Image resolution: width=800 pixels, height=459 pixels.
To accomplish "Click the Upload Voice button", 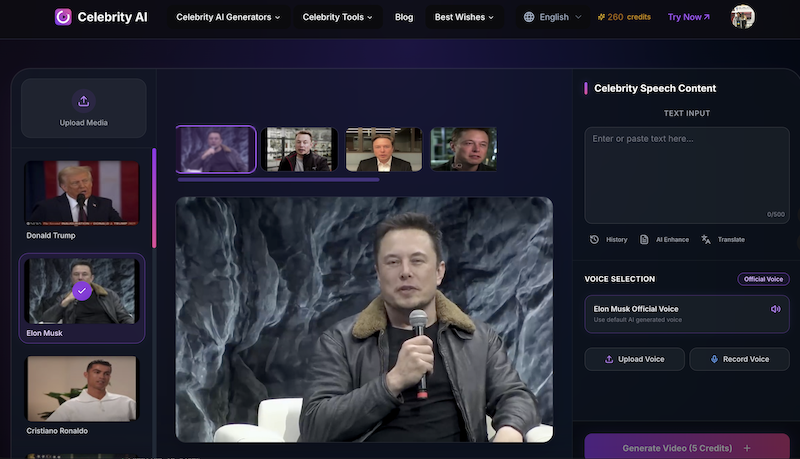I will click(x=635, y=359).
